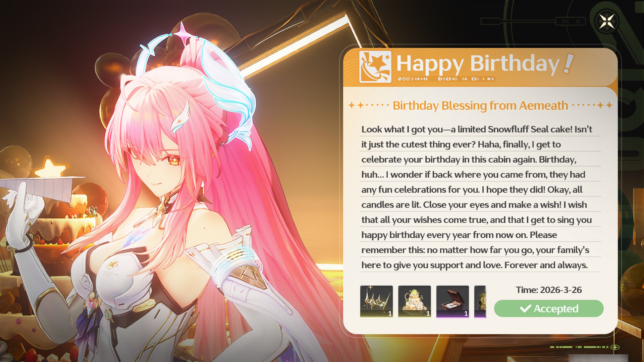The image size is (644, 362).
Task: Click the green Accepted button
Action: pos(549,308)
